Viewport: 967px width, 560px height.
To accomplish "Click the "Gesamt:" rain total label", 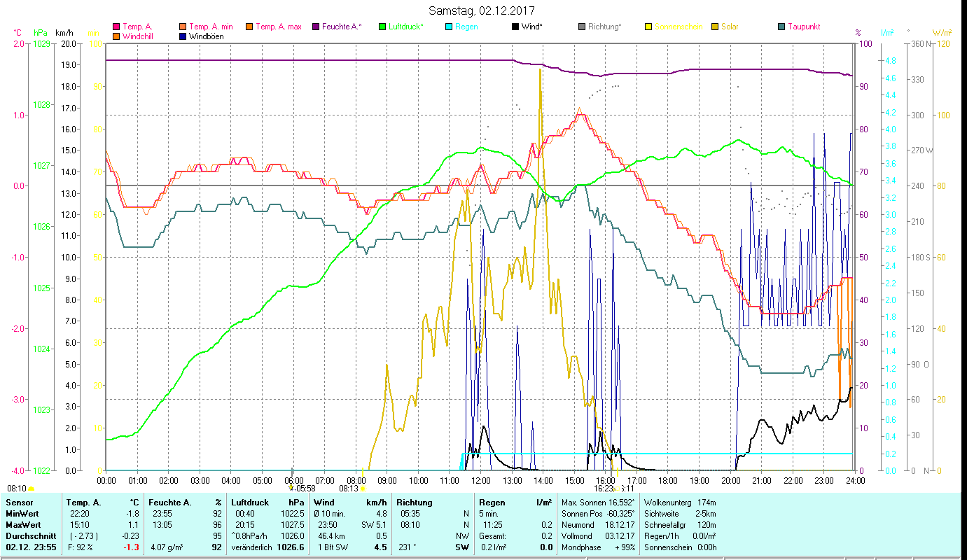I will 492,536.
